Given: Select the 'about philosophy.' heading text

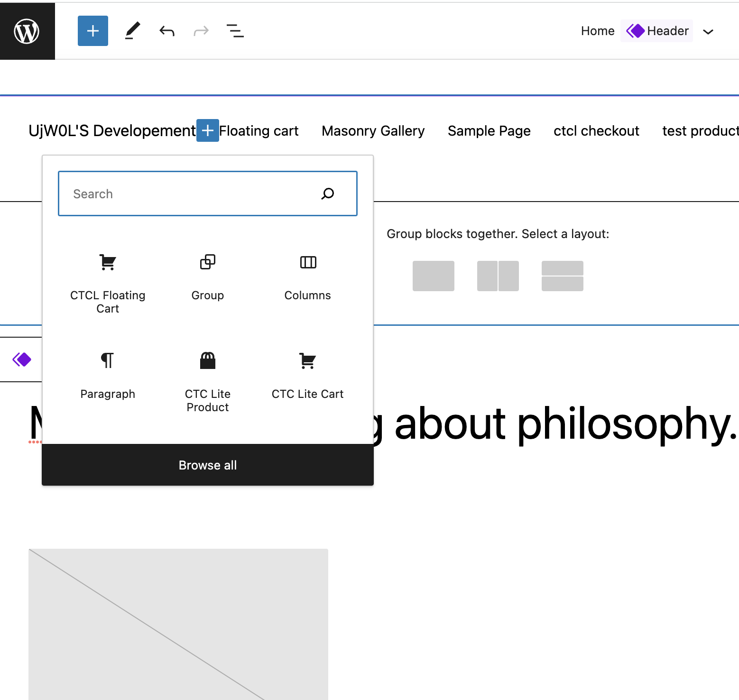Looking at the screenshot, I should (x=566, y=424).
